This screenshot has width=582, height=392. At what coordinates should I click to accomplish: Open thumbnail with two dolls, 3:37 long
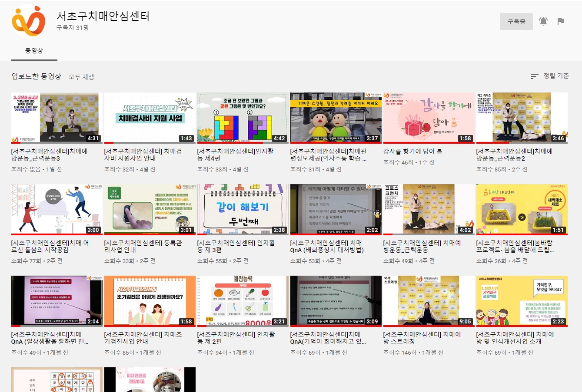(x=336, y=118)
